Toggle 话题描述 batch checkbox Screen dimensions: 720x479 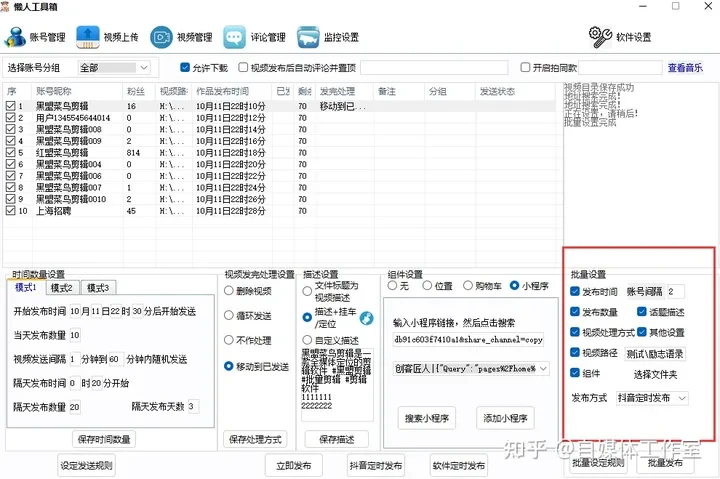(642, 311)
